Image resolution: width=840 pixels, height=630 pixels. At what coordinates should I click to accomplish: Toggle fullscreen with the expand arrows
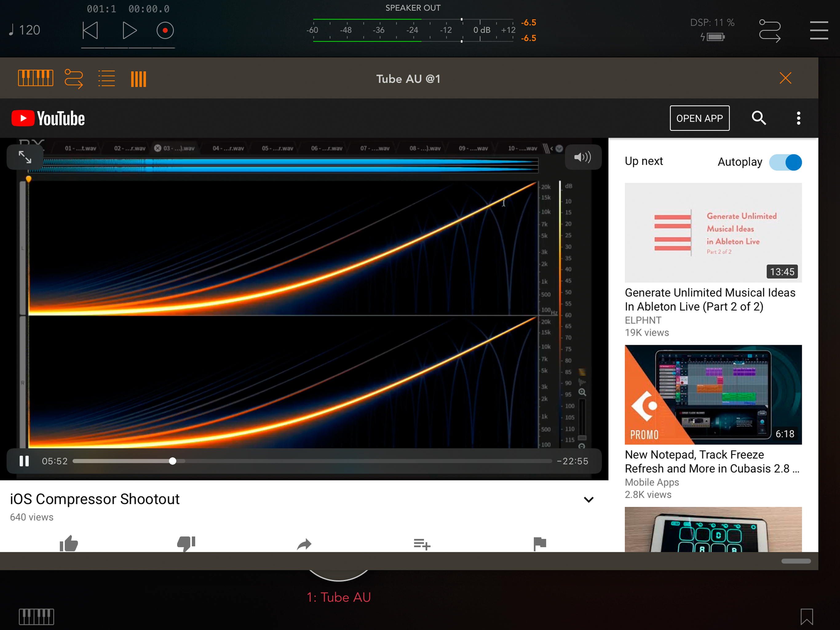[25, 157]
